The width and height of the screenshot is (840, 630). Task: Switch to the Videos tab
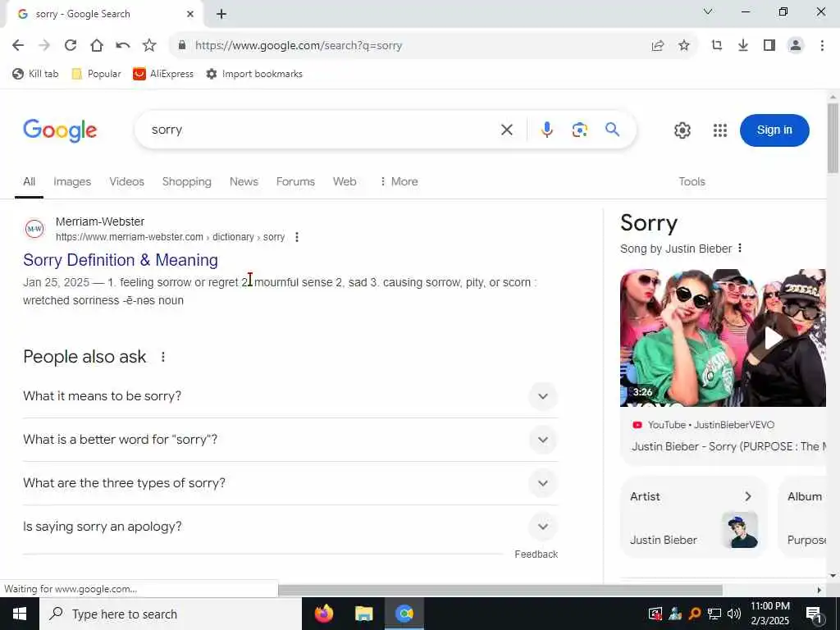pos(127,181)
